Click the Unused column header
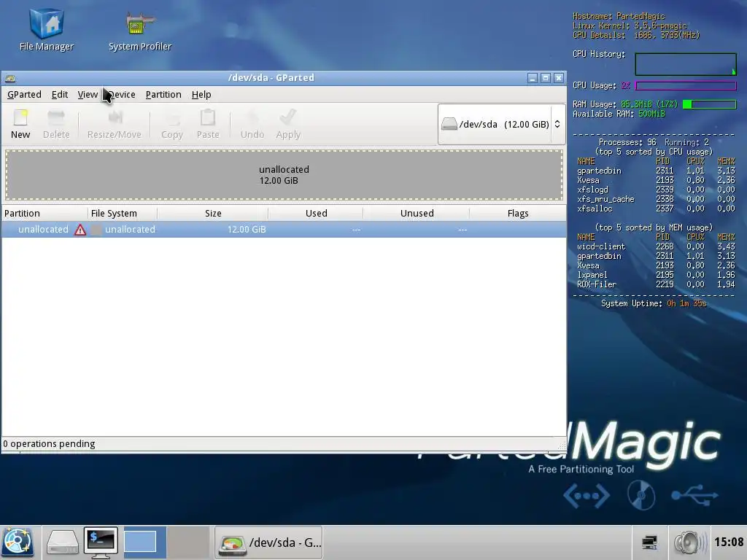Screen dimensions: 747x560 (417, 214)
